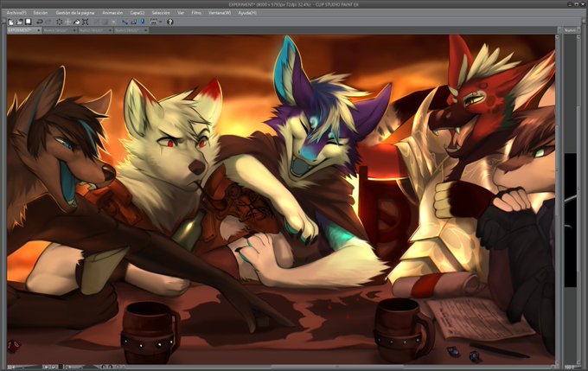588x371 pixels.
Task: Click the Open file toolbar icon
Action: (x=20, y=22)
